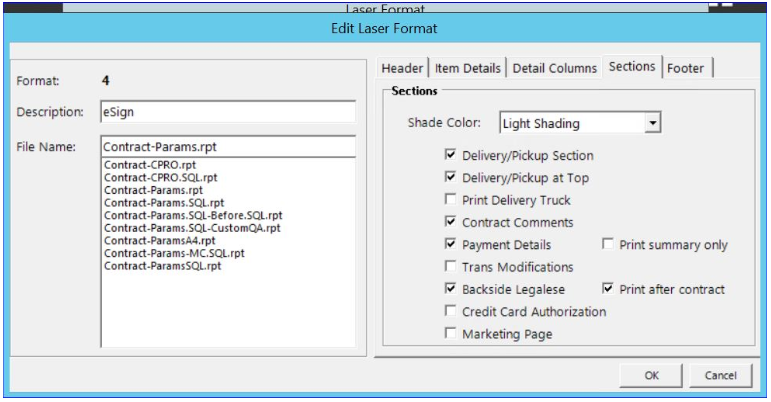Toggle Print after contract checkbox
This screenshot has width=771, height=402.
pyautogui.click(x=608, y=289)
